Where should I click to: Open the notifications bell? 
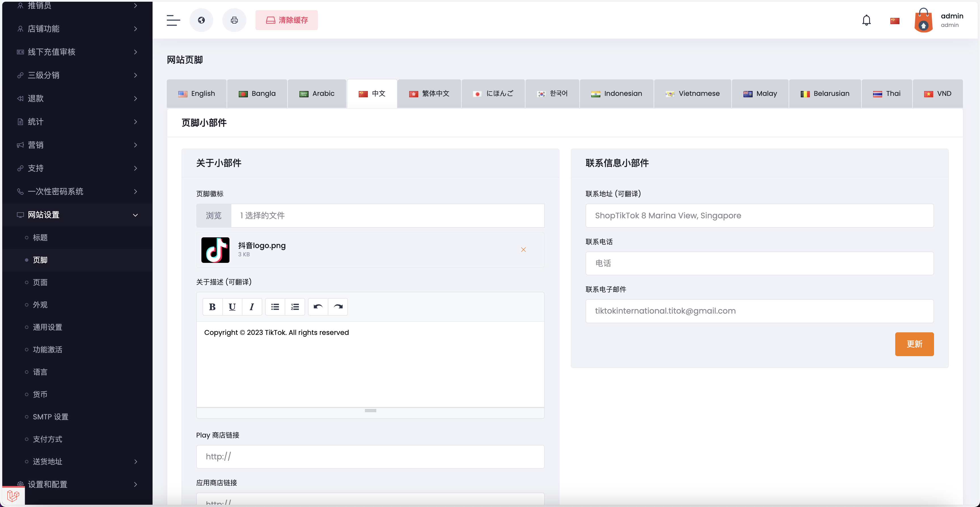pyautogui.click(x=866, y=20)
